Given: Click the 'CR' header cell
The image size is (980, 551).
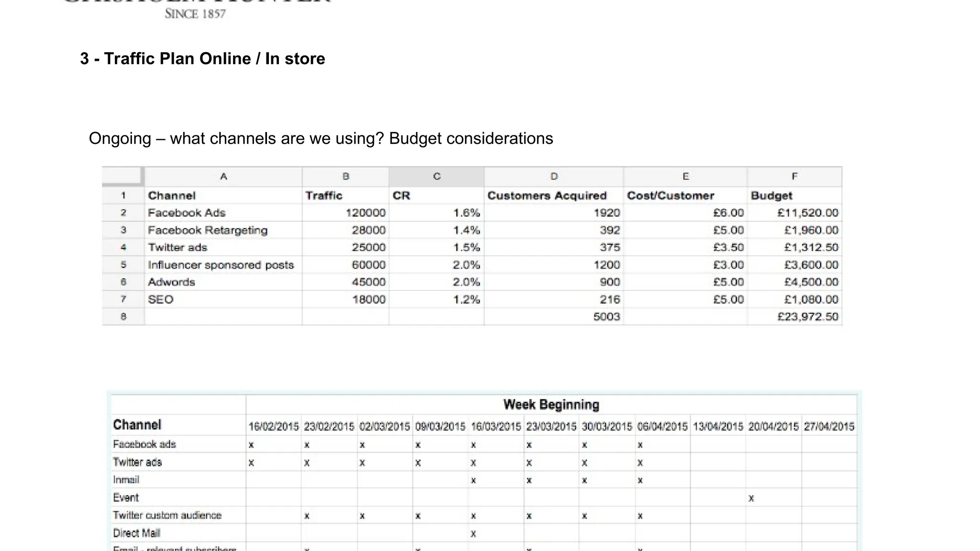Looking at the screenshot, I should pos(436,196).
